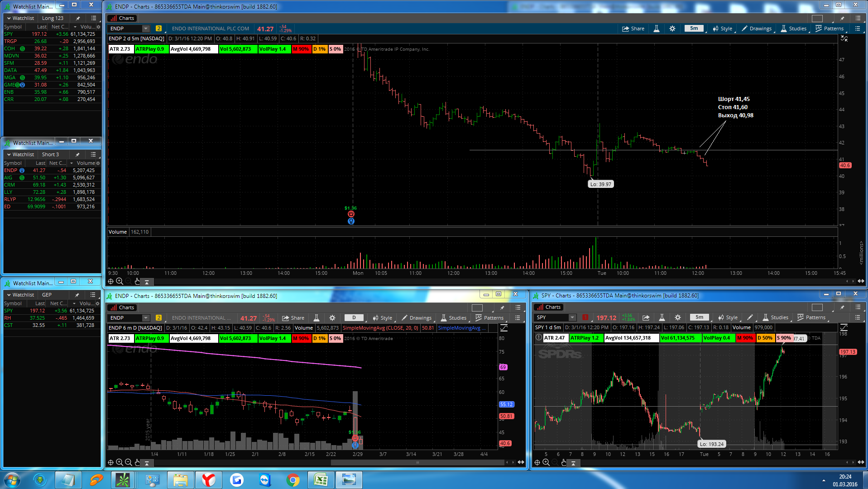
Task: Open chart grid layout selector in main ENDP window
Action: tap(817, 18)
